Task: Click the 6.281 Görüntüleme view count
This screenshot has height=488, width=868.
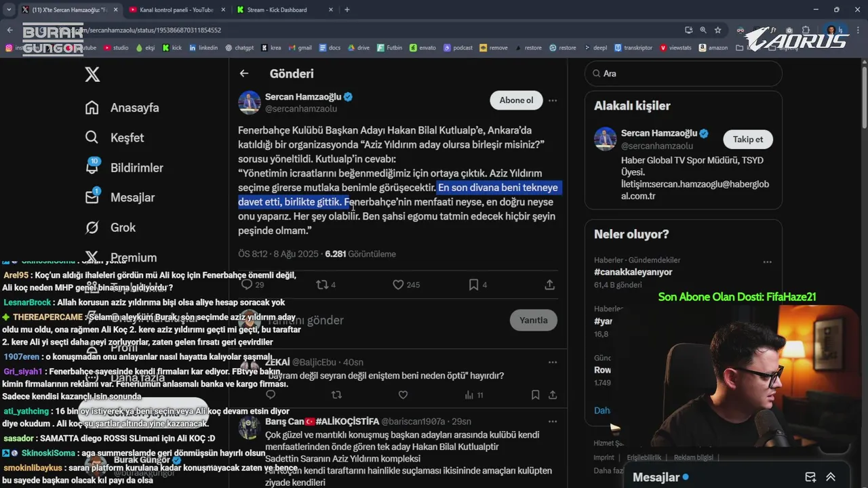Action: tap(360, 254)
